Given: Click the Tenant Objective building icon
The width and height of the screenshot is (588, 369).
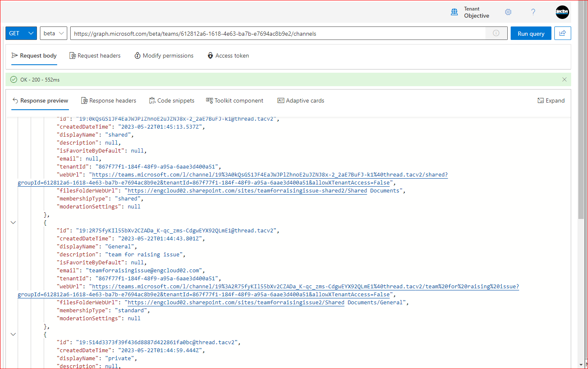Looking at the screenshot, I should point(454,12).
